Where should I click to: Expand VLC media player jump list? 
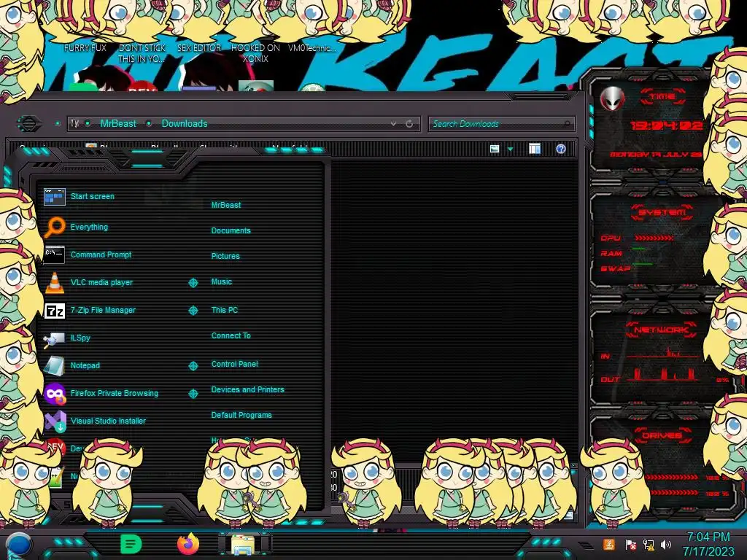click(x=193, y=283)
